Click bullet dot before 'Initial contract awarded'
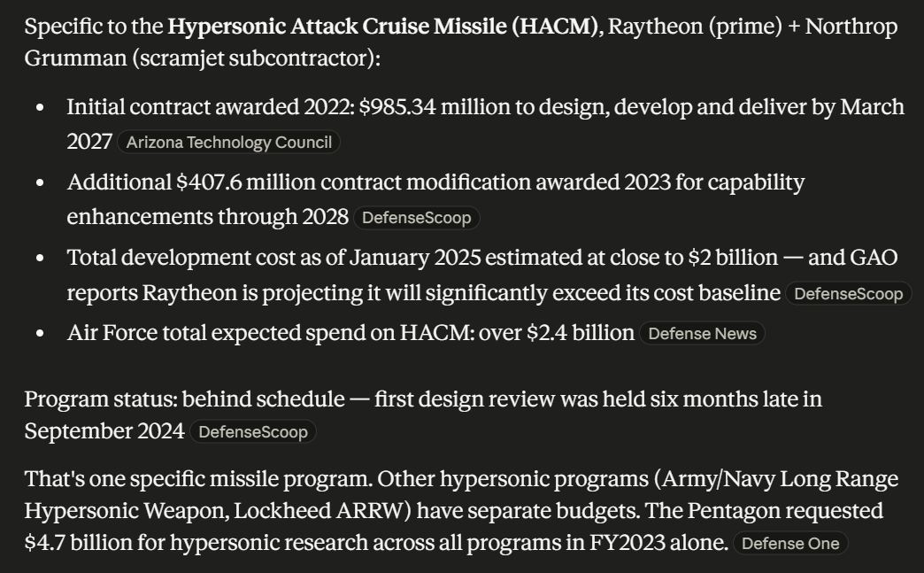This screenshot has width=924, height=573. (40, 108)
